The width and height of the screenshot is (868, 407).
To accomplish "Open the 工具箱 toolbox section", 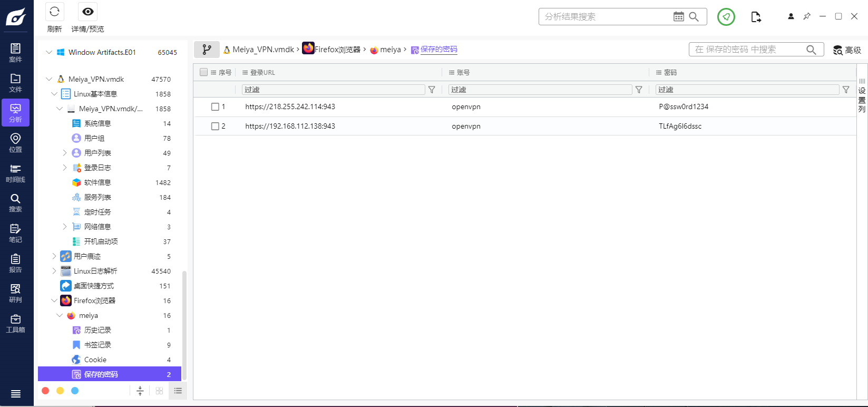I will point(15,323).
